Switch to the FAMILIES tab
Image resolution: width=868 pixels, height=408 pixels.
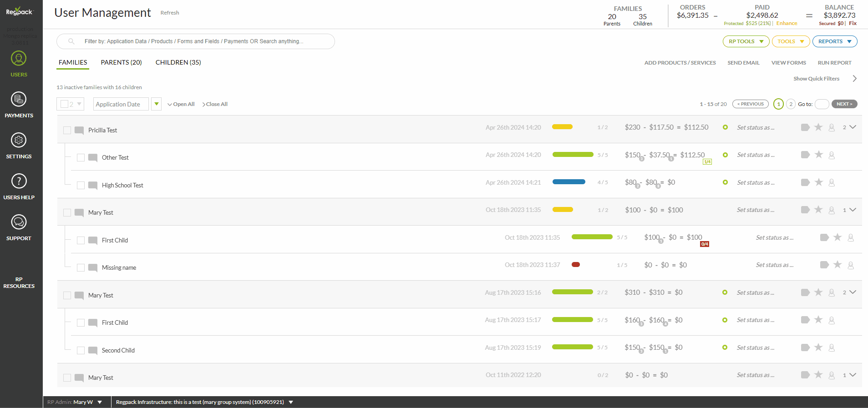pyautogui.click(x=73, y=62)
